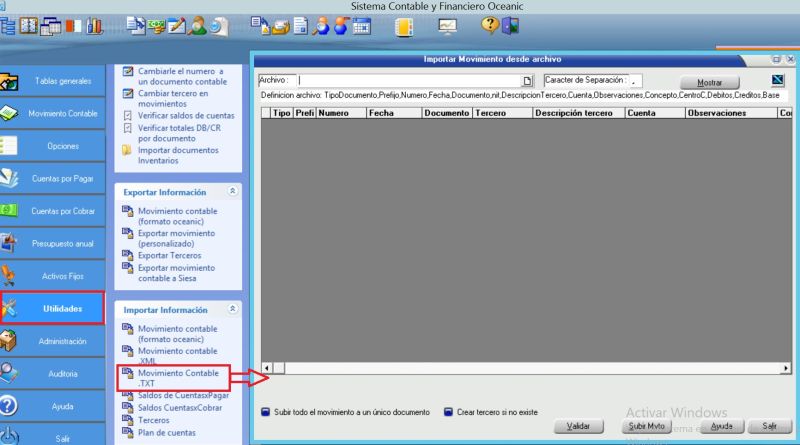This screenshot has height=445, width=800.
Task: Open the Utilidades sidebar section
Action: click(53, 309)
